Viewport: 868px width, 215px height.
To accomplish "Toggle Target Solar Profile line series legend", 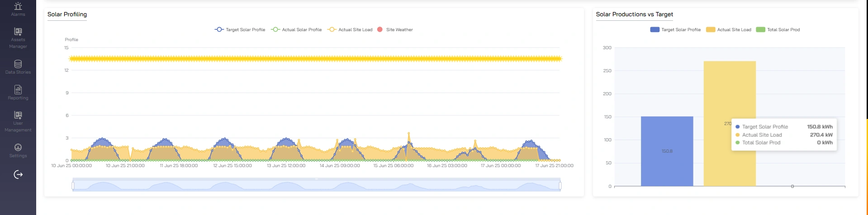I will click(x=240, y=30).
